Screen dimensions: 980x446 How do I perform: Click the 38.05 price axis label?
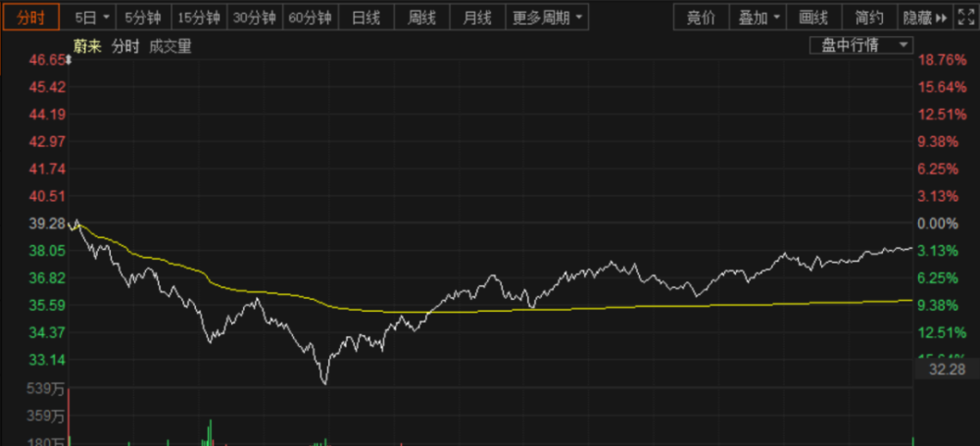47,251
